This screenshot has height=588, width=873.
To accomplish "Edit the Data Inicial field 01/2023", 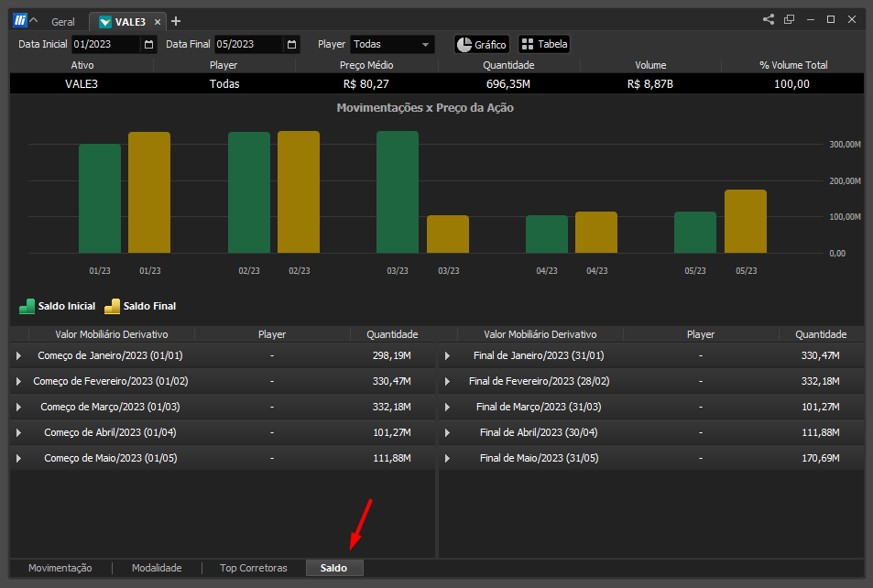I will [x=105, y=44].
